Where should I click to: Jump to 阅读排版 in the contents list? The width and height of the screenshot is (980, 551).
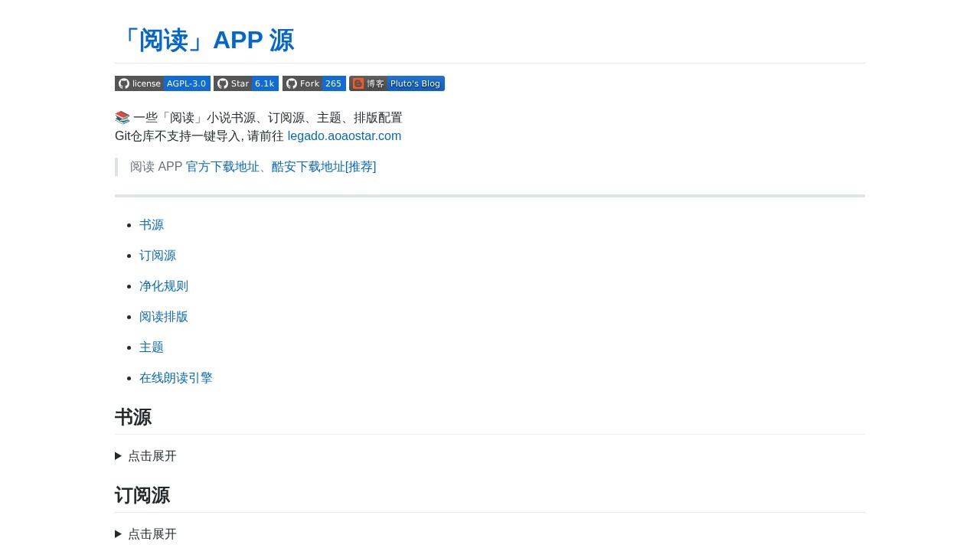(x=164, y=317)
